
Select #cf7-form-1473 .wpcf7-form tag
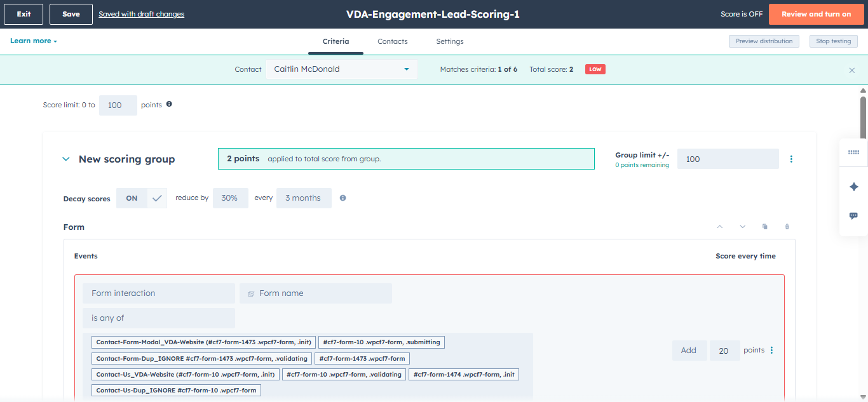(x=362, y=358)
